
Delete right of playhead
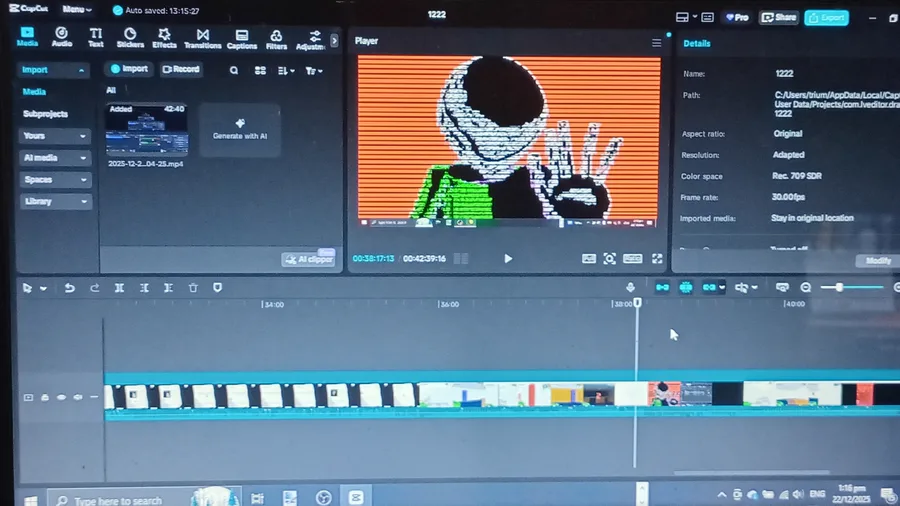click(168, 287)
